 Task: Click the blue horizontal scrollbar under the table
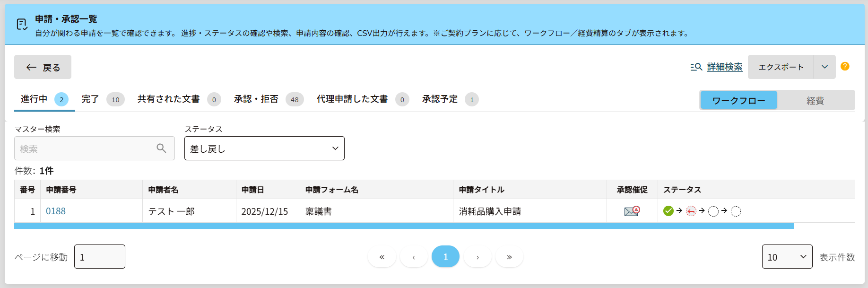404,226
